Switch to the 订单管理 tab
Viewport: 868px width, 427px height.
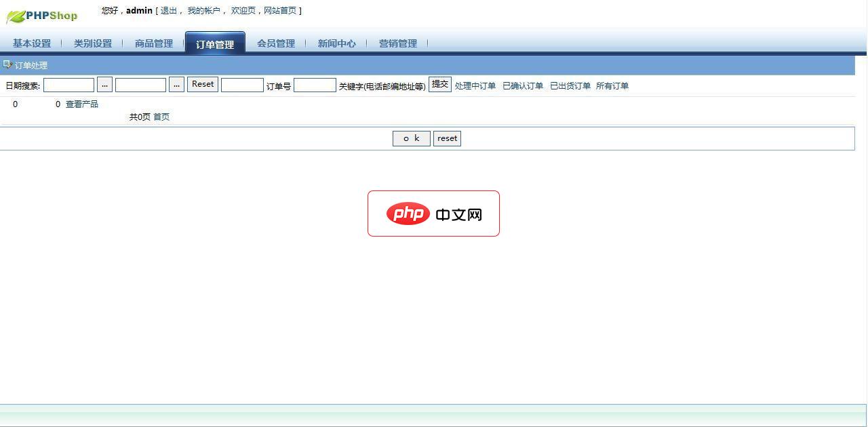pos(214,42)
